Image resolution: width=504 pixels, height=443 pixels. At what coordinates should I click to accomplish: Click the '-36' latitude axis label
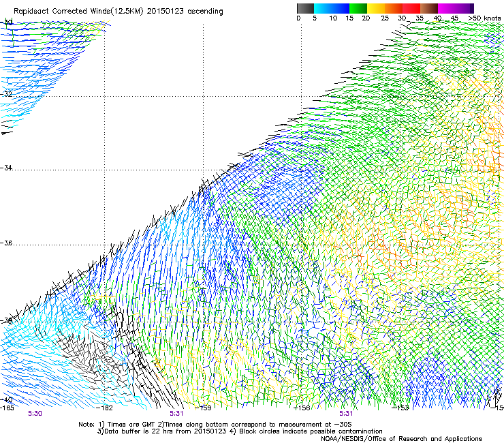tap(6, 243)
